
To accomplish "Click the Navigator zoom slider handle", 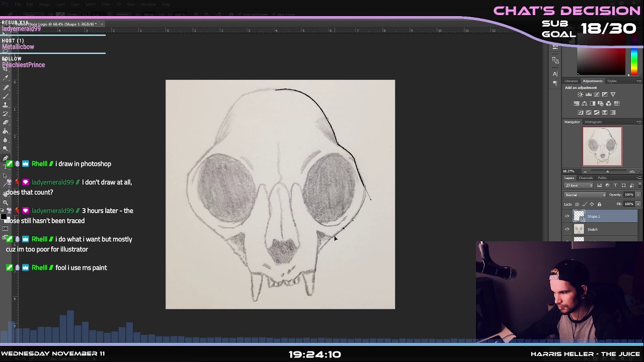I will pyautogui.click(x=607, y=171).
